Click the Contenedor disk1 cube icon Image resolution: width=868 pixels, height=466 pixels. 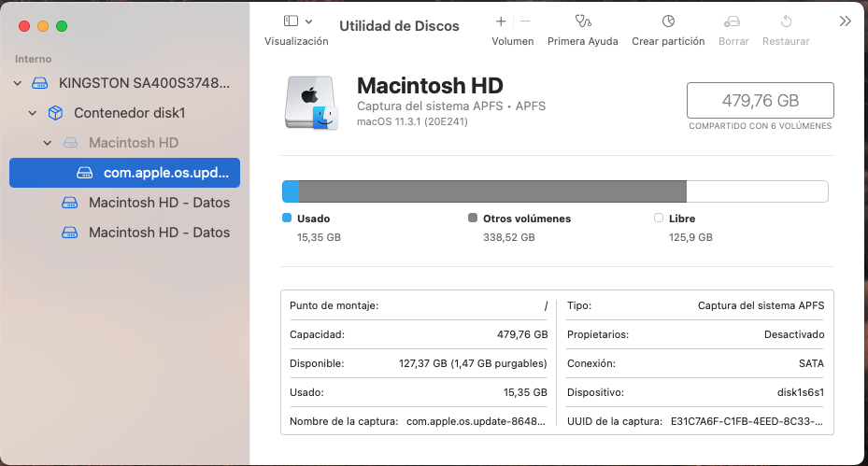coord(56,113)
